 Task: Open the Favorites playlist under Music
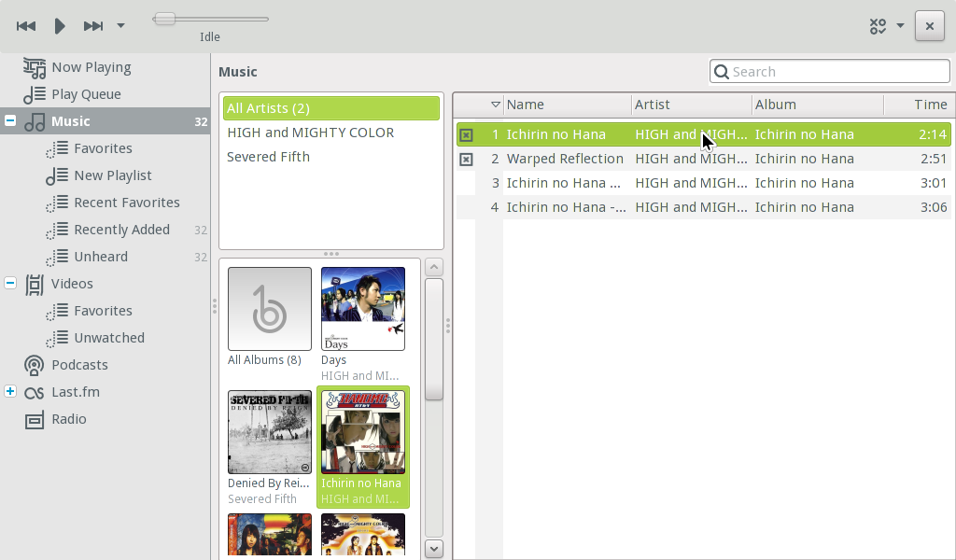tap(105, 148)
